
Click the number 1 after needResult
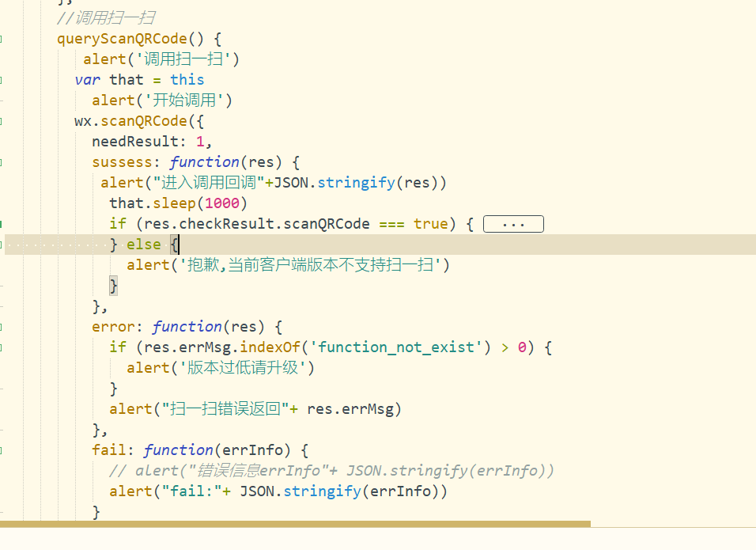click(x=200, y=142)
